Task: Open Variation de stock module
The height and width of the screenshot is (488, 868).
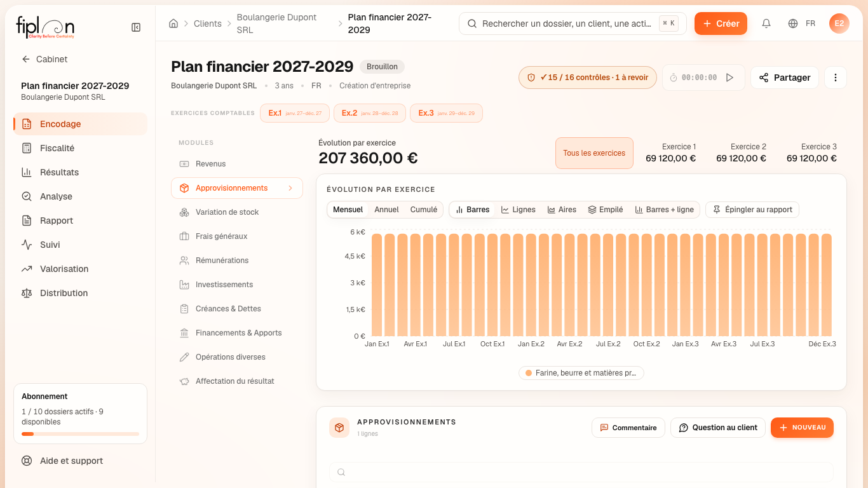Action: (236, 212)
